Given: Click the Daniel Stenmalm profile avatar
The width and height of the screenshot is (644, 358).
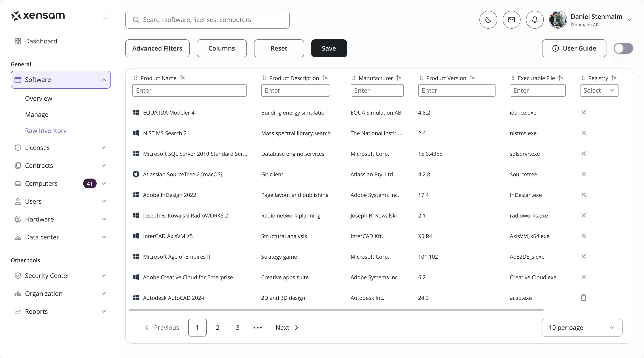Looking at the screenshot, I should (558, 19).
